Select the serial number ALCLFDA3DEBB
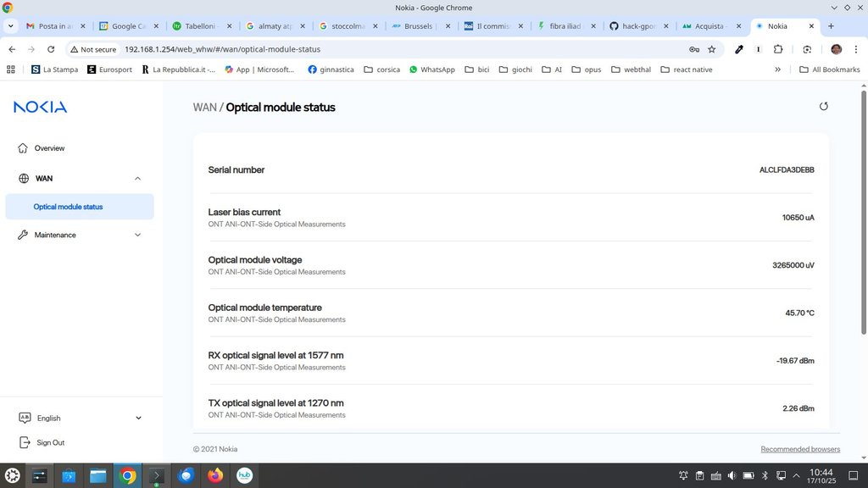This screenshot has width=868, height=488. 787,169
